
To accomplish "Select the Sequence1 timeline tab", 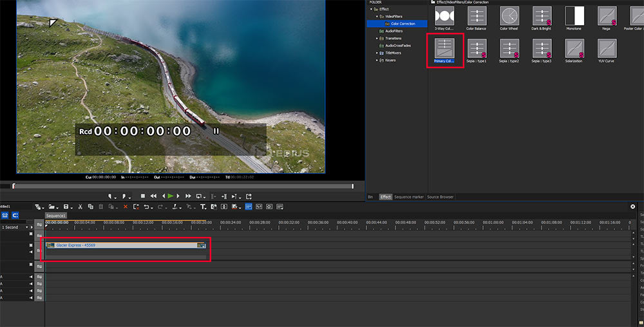I will point(56,216).
